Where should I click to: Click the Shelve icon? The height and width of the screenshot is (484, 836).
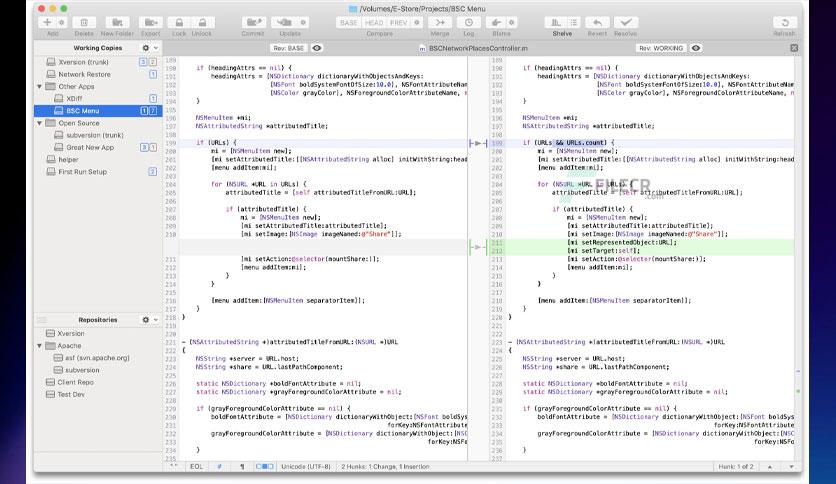click(x=556, y=22)
